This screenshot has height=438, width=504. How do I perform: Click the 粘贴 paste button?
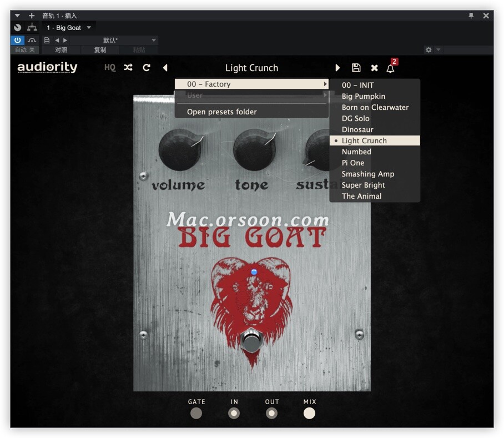point(139,50)
